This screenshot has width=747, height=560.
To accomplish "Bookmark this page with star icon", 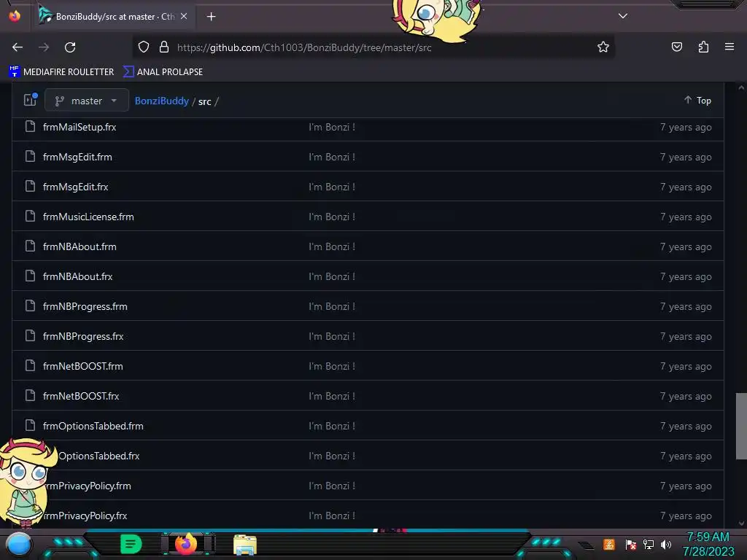I will [x=603, y=47].
